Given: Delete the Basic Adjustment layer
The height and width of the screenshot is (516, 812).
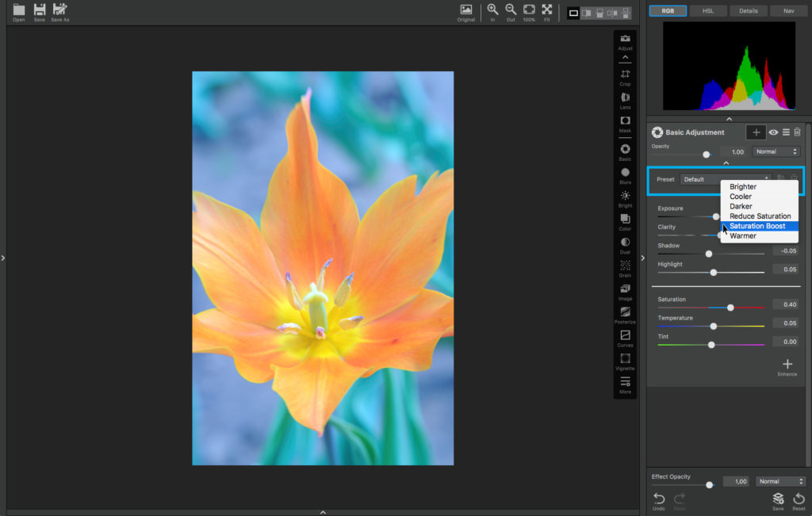Looking at the screenshot, I should (x=798, y=132).
